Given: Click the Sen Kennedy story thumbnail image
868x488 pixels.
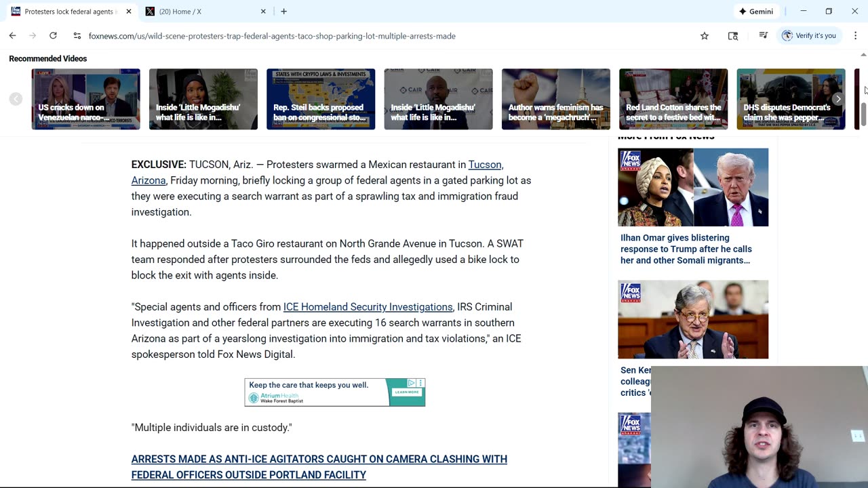Looking at the screenshot, I should click(693, 319).
